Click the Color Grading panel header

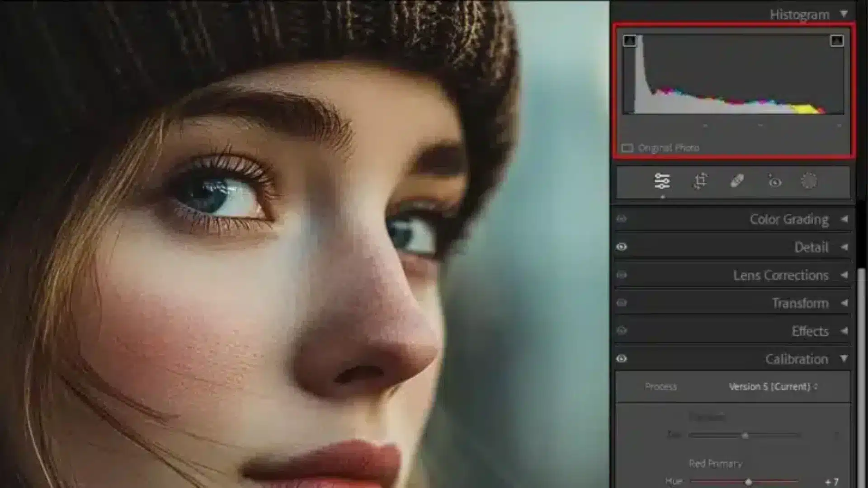click(732, 219)
